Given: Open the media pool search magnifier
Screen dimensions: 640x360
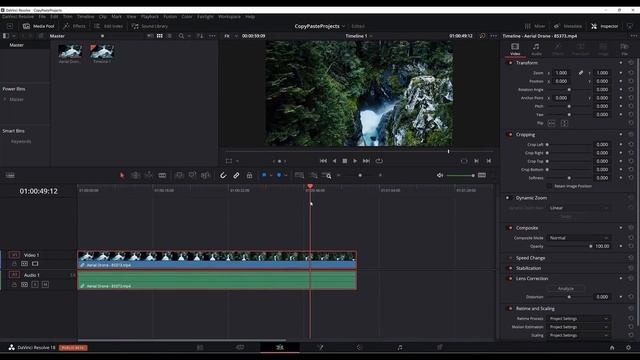Looking at the screenshot, I should (x=181, y=36).
